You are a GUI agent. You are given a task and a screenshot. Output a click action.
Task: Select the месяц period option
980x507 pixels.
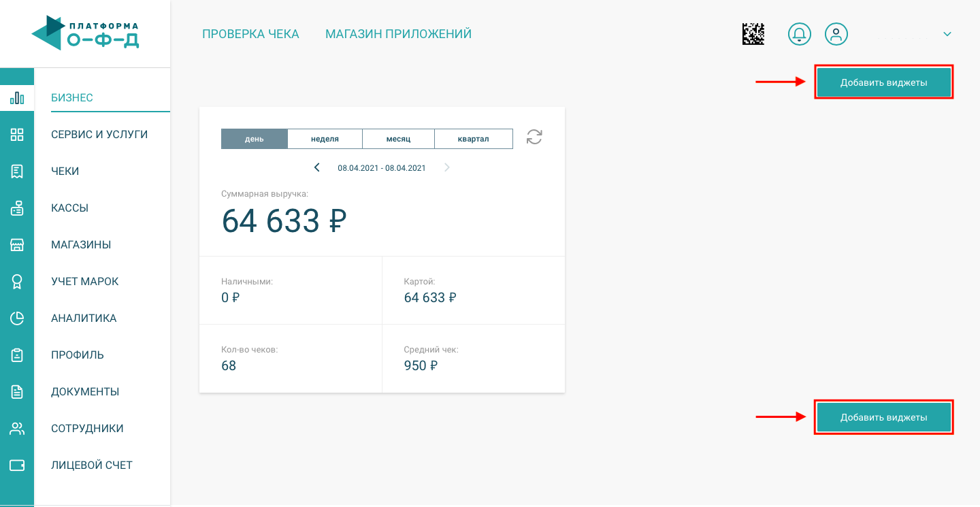click(x=398, y=139)
